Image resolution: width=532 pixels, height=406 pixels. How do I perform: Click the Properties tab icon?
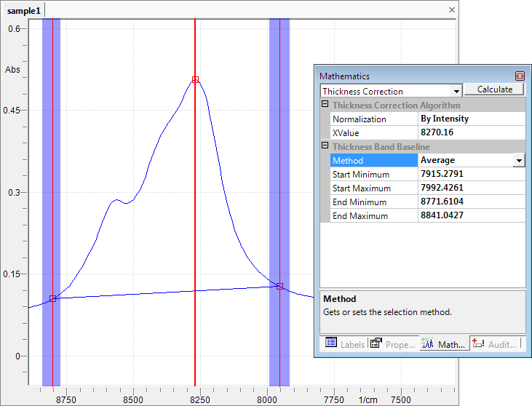(376, 343)
